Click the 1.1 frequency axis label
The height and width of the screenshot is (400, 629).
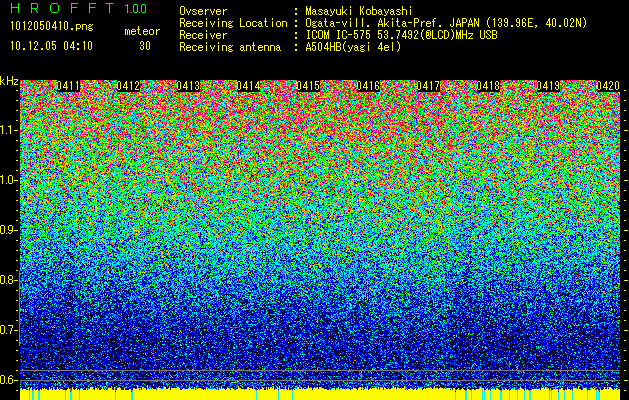9,130
